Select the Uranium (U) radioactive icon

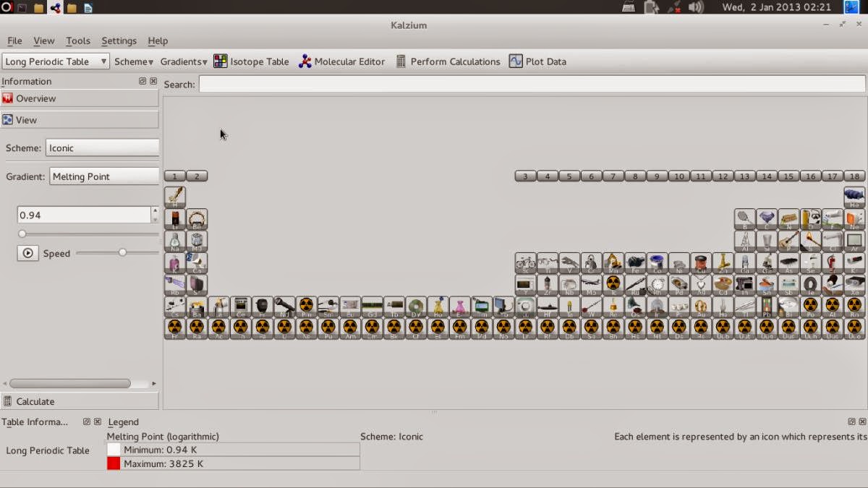pos(284,329)
